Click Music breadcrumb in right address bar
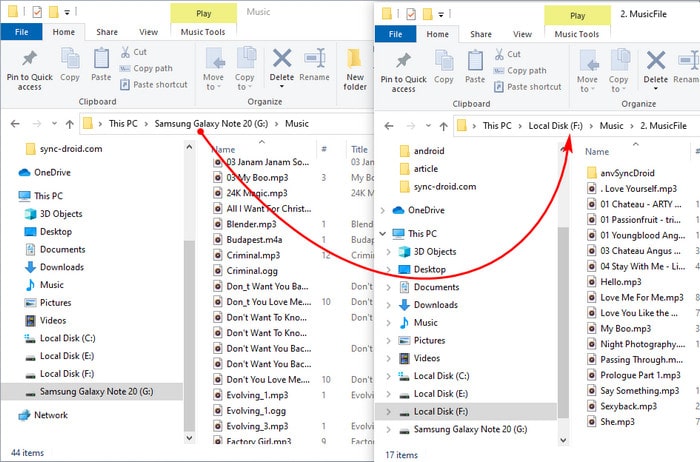Screen dimensions: 700x462 click(x=611, y=126)
